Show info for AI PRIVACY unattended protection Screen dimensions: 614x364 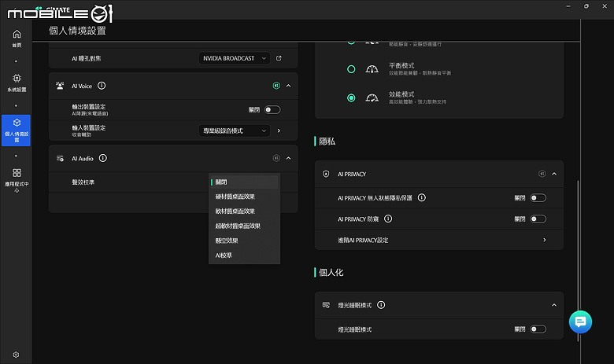[x=421, y=197]
